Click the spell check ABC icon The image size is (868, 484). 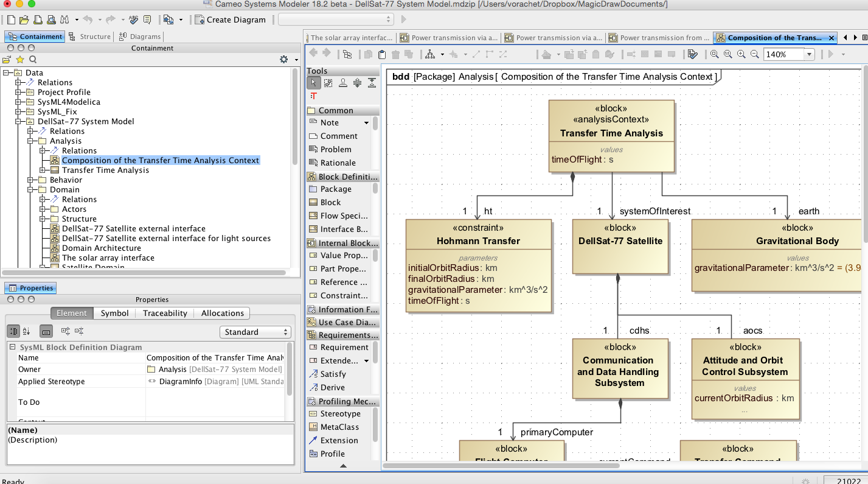click(x=133, y=19)
